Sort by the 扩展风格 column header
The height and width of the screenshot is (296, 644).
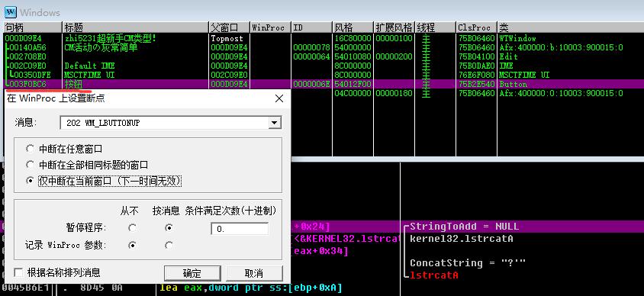[x=394, y=27]
